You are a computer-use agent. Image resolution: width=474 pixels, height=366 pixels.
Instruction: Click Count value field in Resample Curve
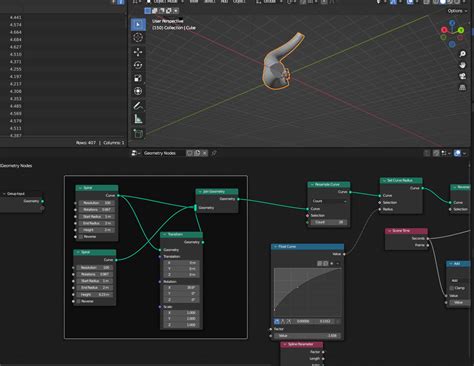[330, 222]
